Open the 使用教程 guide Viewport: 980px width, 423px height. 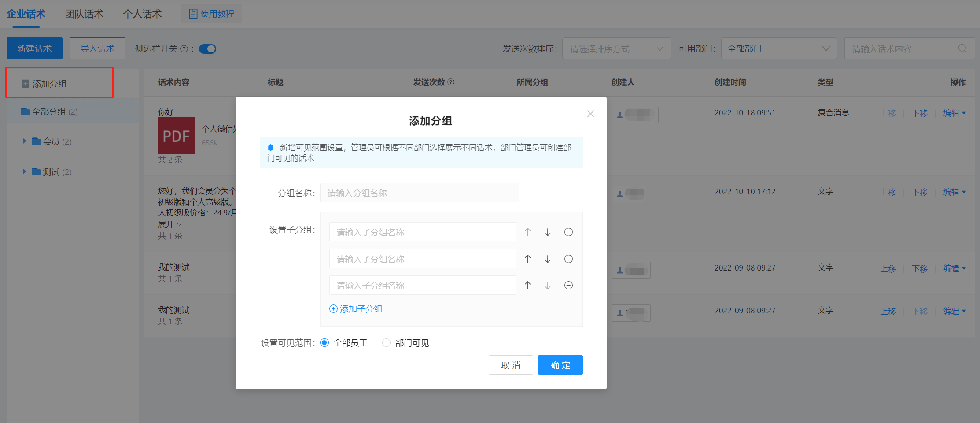211,14
